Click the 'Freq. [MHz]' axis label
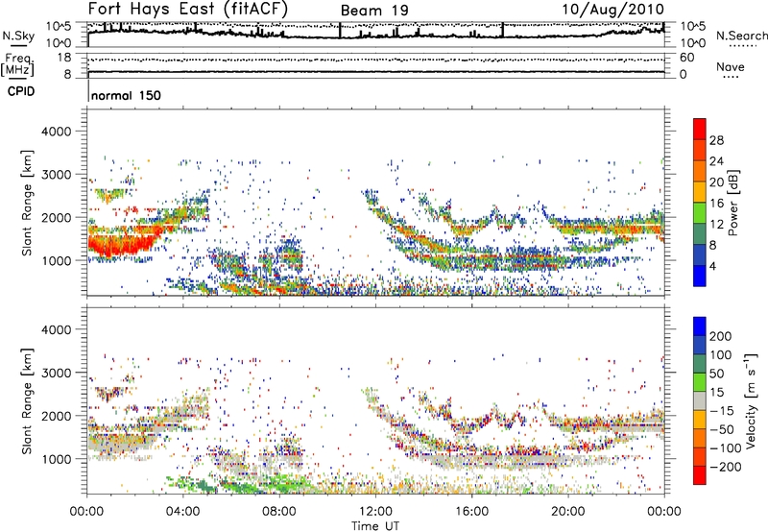The width and height of the screenshot is (768, 532). point(17,64)
